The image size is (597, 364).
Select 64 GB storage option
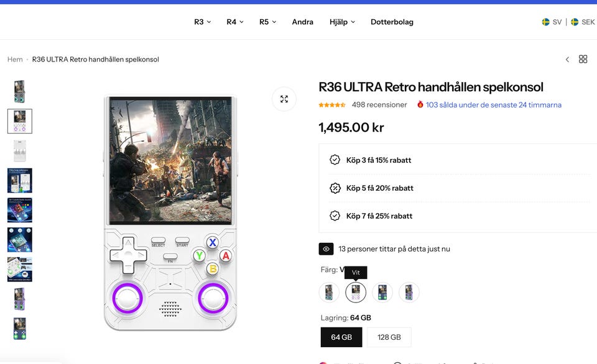pyautogui.click(x=341, y=337)
